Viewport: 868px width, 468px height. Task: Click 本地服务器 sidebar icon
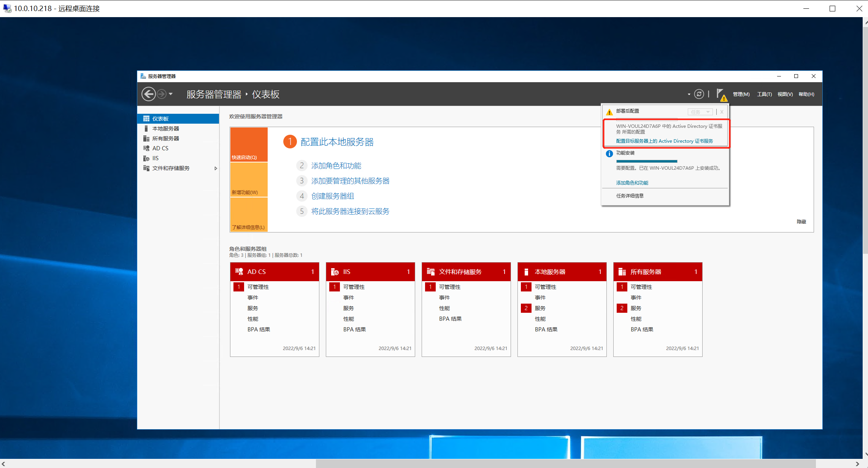(146, 129)
